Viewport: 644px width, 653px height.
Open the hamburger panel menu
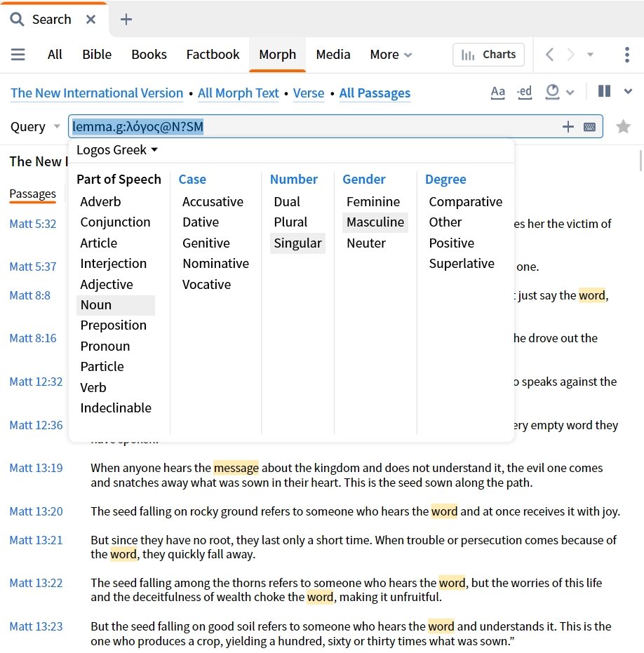[18, 55]
